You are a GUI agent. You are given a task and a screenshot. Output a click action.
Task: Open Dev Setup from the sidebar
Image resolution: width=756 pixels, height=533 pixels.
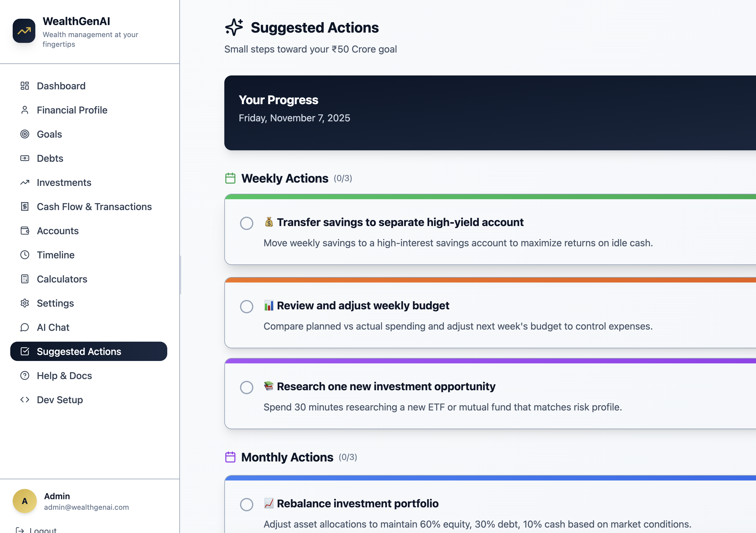click(x=59, y=400)
